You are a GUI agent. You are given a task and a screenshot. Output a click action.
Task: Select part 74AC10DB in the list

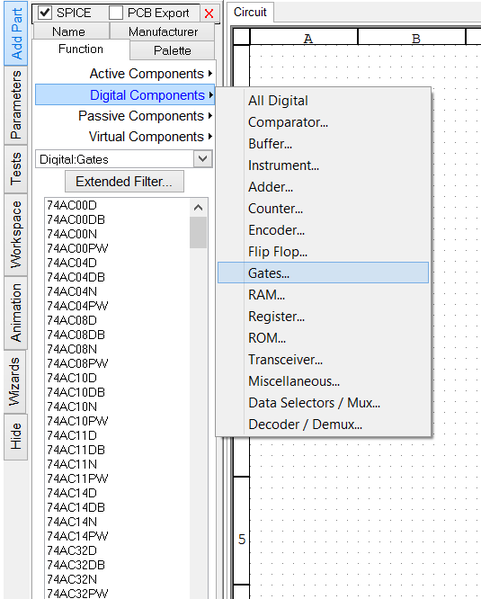coord(76,392)
